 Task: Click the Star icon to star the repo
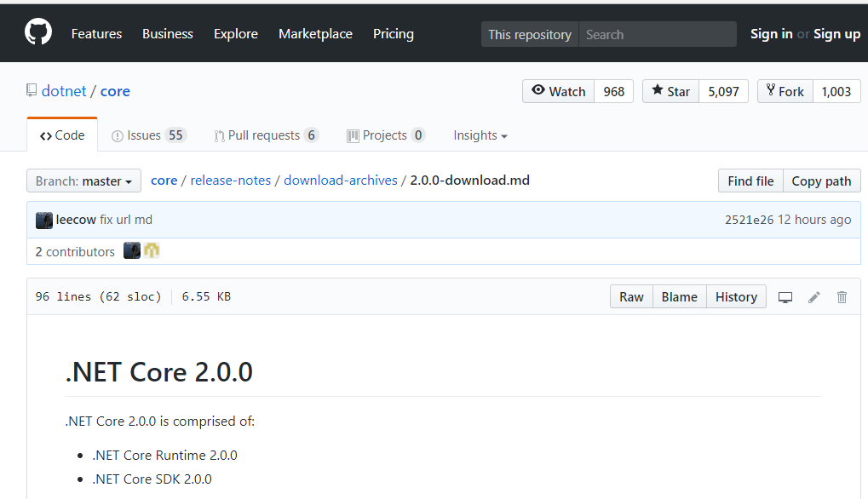(658, 91)
